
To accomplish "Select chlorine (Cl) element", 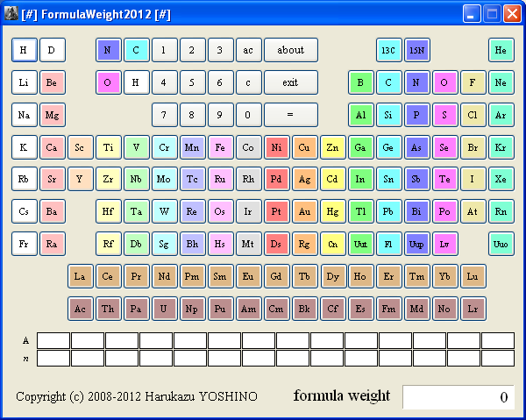I will (x=473, y=115).
